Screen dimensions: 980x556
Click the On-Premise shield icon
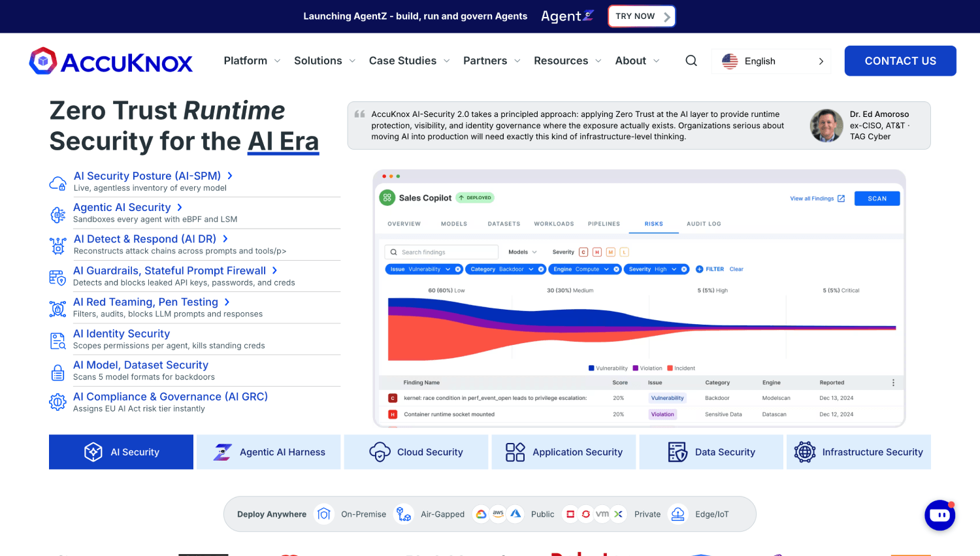click(323, 514)
